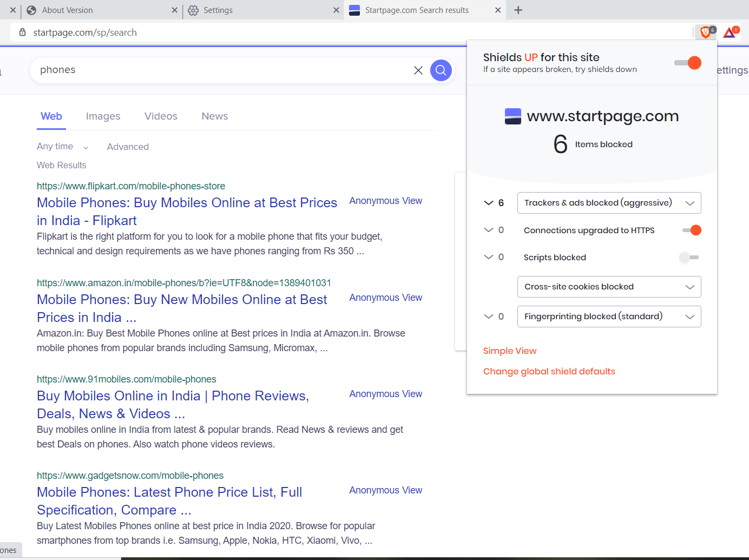This screenshot has height=560, width=749.
Task: Close the Settings tab
Action: [x=336, y=10]
